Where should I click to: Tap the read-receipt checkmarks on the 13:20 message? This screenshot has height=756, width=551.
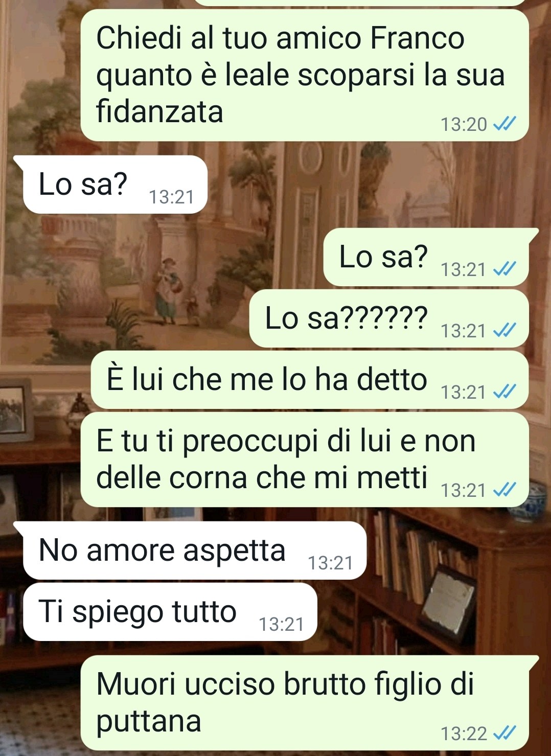[504, 124]
